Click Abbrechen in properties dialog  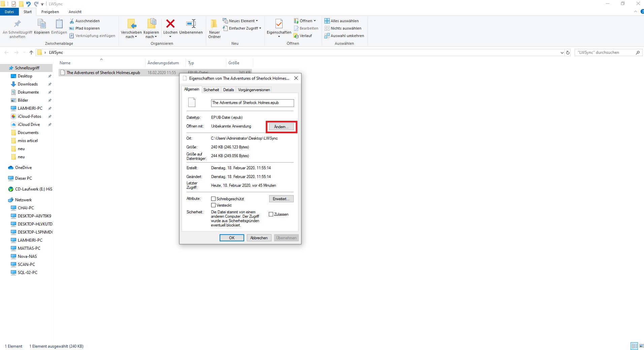coord(259,238)
